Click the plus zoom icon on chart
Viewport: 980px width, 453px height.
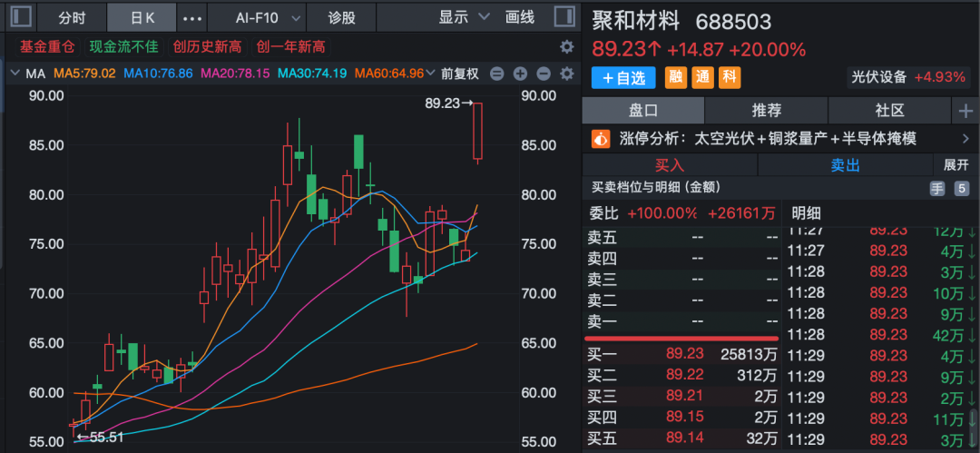[520, 74]
